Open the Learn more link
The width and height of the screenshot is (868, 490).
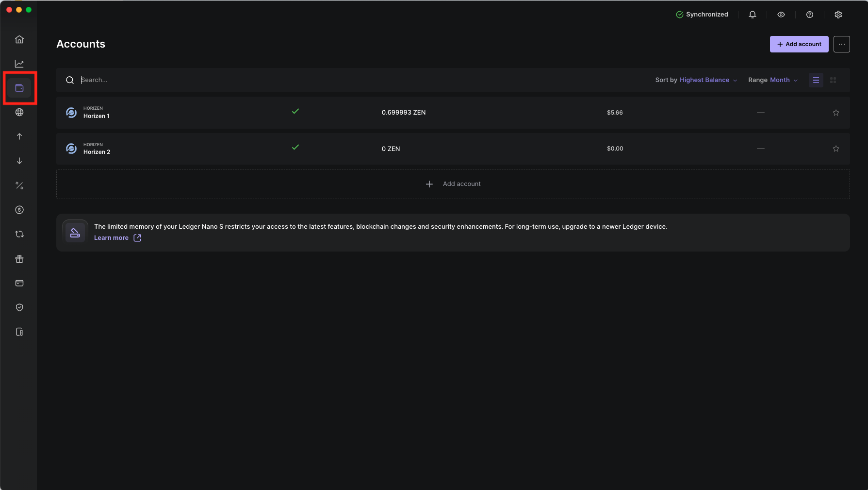(111, 237)
